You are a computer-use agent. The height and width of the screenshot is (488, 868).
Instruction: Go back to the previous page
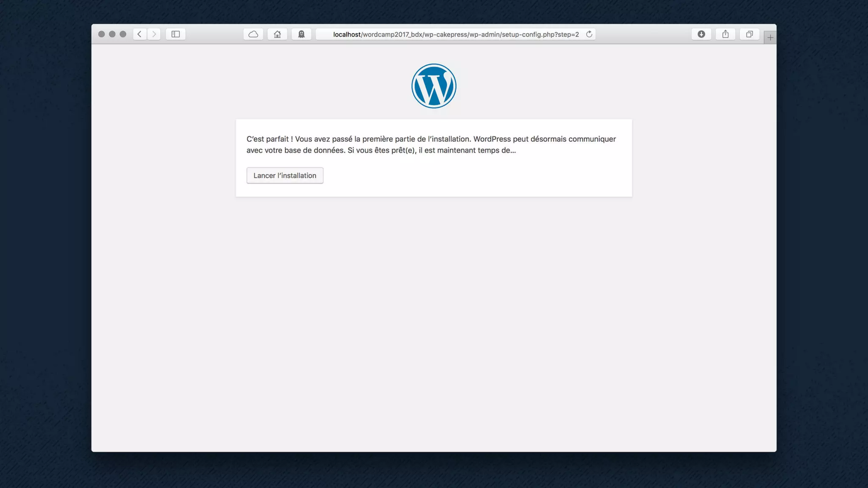(139, 34)
